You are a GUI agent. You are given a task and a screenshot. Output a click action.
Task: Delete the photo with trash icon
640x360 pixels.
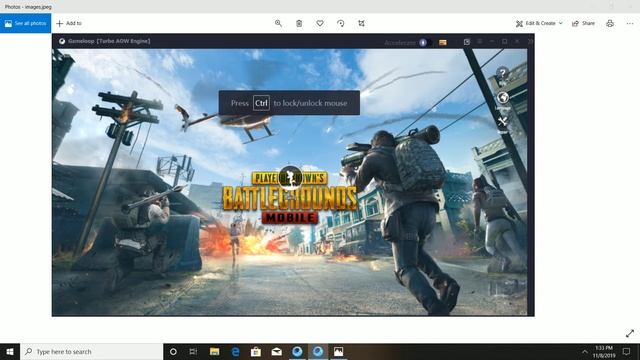tap(299, 23)
